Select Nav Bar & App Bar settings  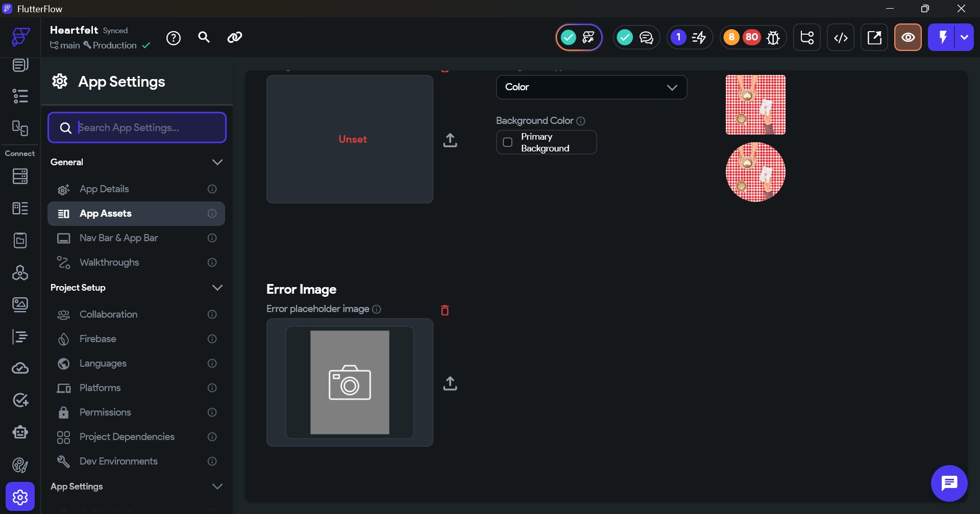coord(118,238)
